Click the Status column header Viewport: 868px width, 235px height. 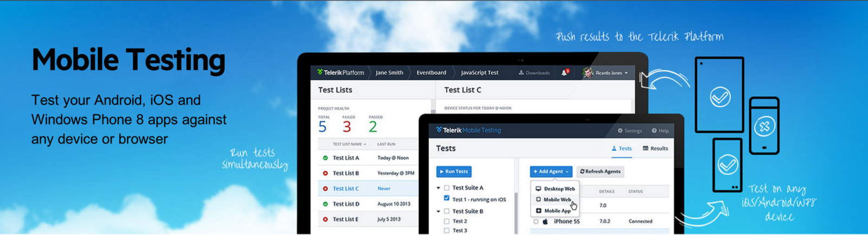(635, 192)
